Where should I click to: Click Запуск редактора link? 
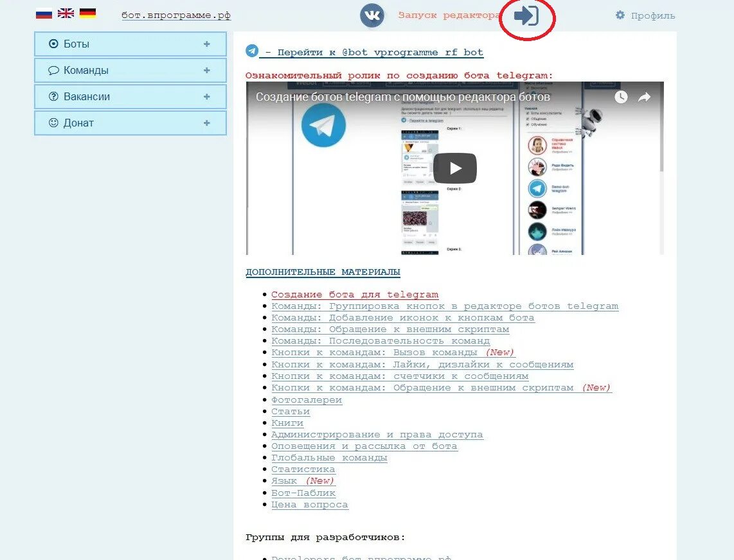pyautogui.click(x=449, y=15)
